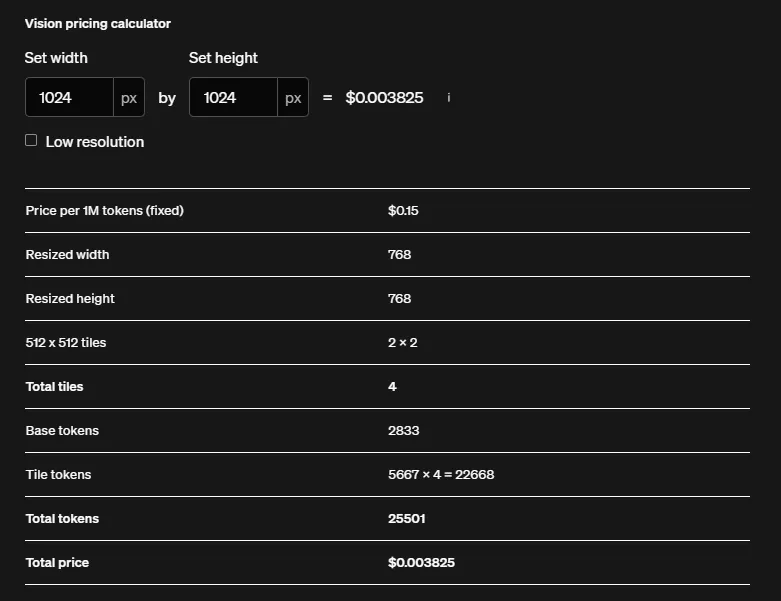Viewport: 781px width, 601px height.
Task: Click the 2 × 2 tiles value
Action: coord(402,343)
